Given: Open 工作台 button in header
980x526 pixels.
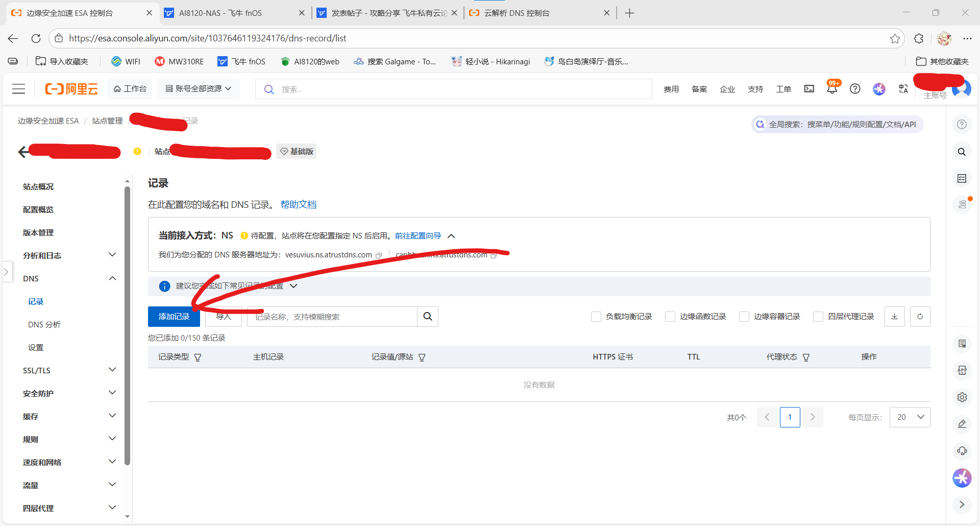Looking at the screenshot, I should pyautogui.click(x=130, y=89).
